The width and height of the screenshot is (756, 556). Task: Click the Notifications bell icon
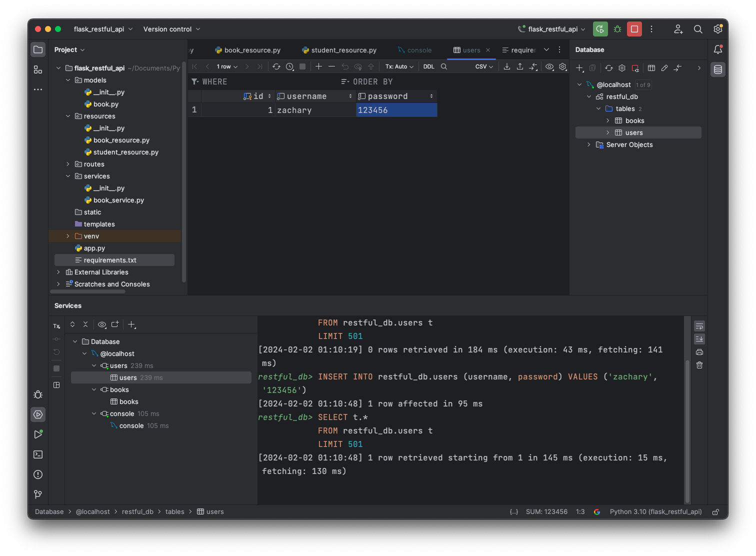pyautogui.click(x=718, y=49)
